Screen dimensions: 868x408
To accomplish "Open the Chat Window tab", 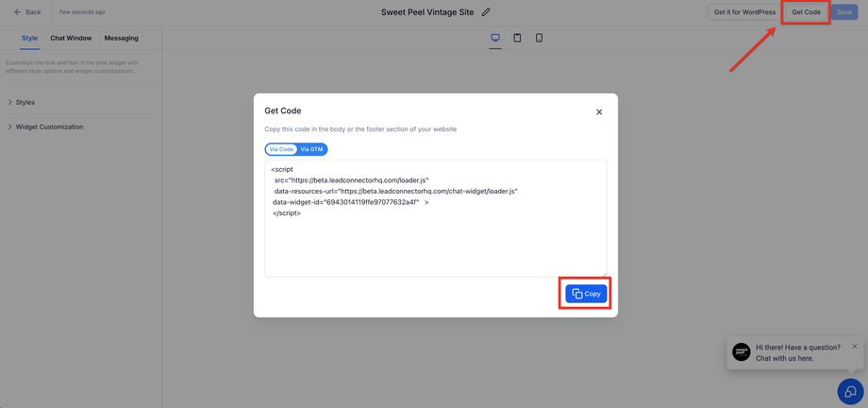I will tap(71, 38).
